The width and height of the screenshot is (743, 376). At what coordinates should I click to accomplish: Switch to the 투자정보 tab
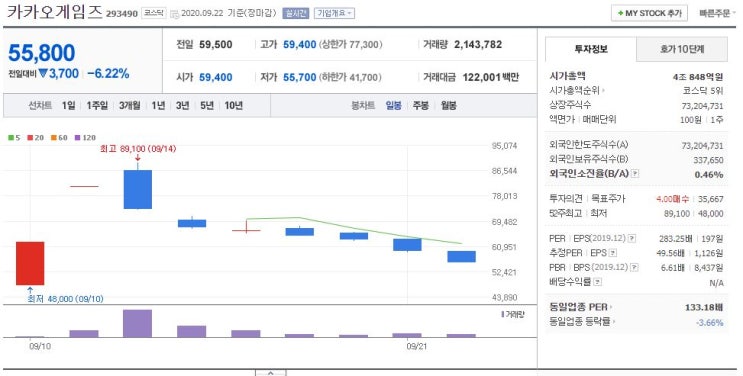(x=591, y=49)
